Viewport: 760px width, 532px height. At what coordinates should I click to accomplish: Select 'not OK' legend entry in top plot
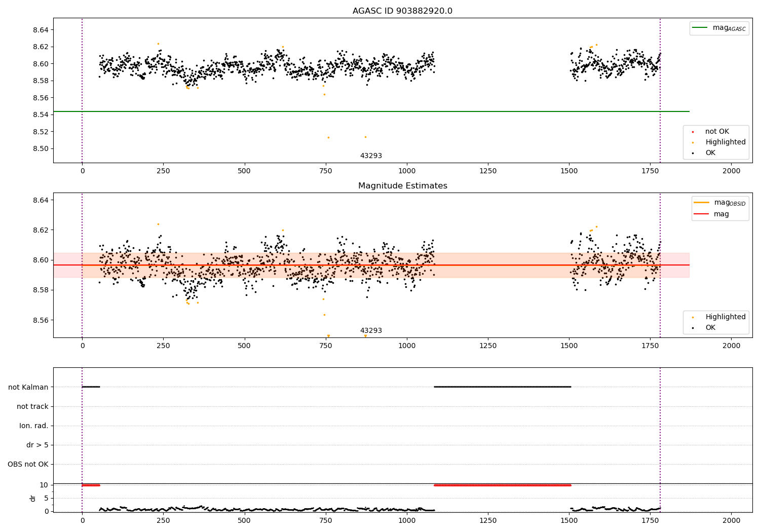(x=717, y=132)
